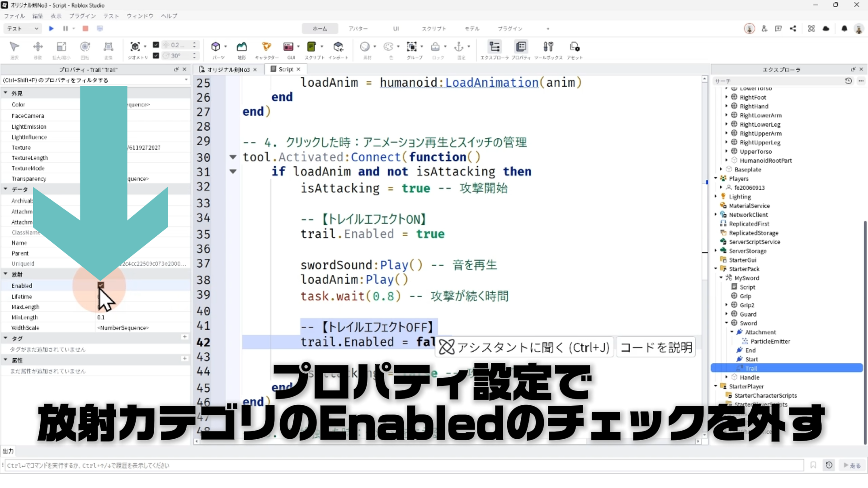Screen dimensions: 868x488
Task: Open the テスト mode dropdown
Action: 23,28
